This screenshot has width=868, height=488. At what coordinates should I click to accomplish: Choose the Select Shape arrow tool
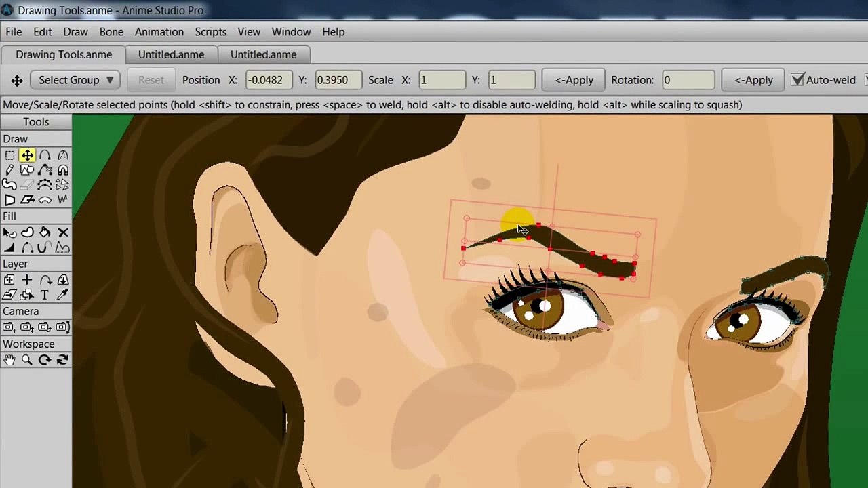[9, 232]
